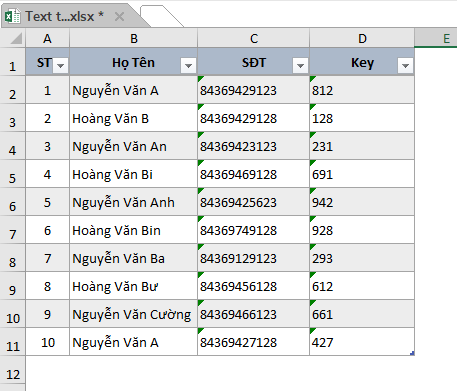Screen dimensions: 457x391
Task: Click the cell containing Nguyễn Văn Cường
Action: (133, 314)
